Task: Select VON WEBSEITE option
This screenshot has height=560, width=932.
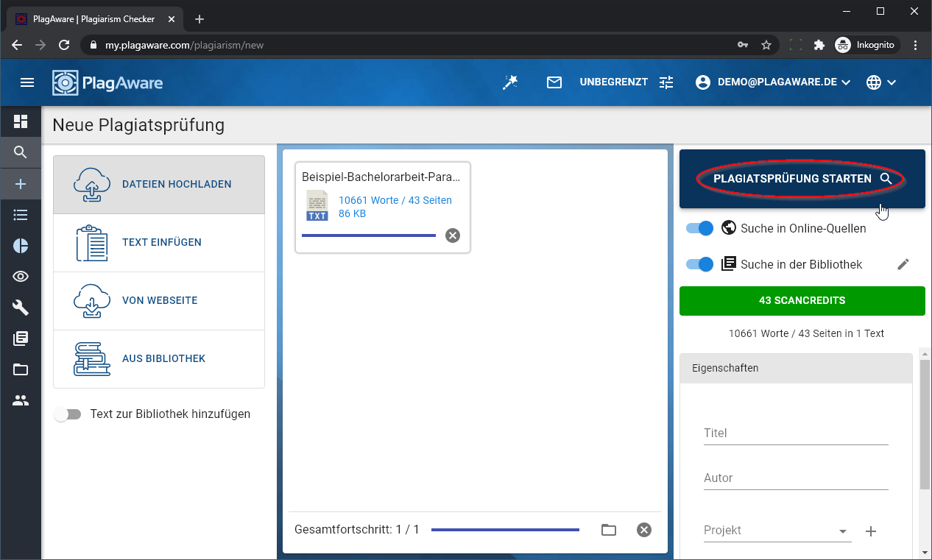Action: tap(159, 301)
